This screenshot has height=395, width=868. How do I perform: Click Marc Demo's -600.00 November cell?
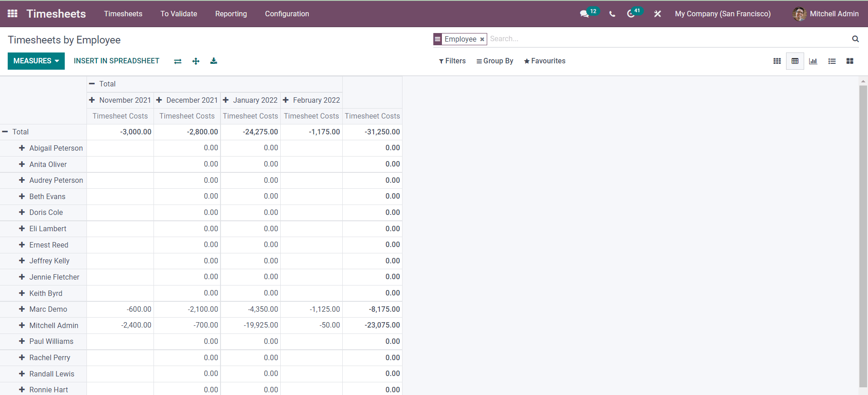click(120, 309)
